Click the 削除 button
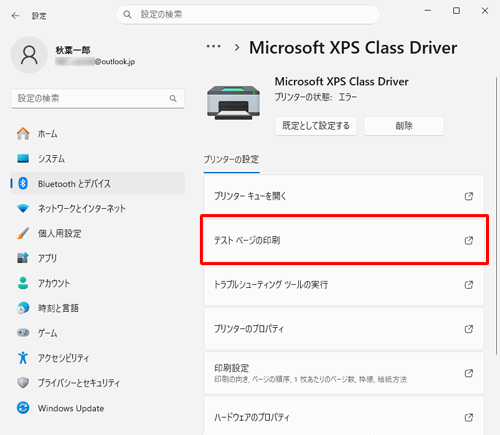500x435 pixels. click(404, 126)
